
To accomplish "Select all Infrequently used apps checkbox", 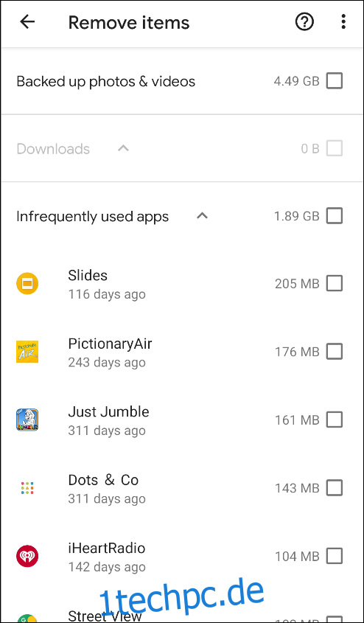I will tap(335, 216).
